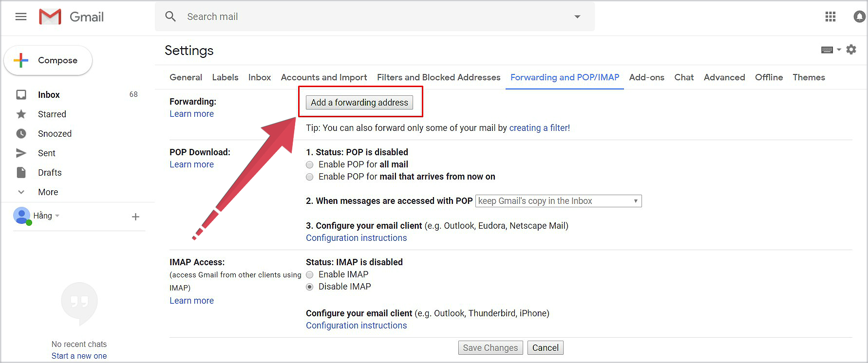Switch to Inbox settings tab
868x363 pixels.
point(260,77)
